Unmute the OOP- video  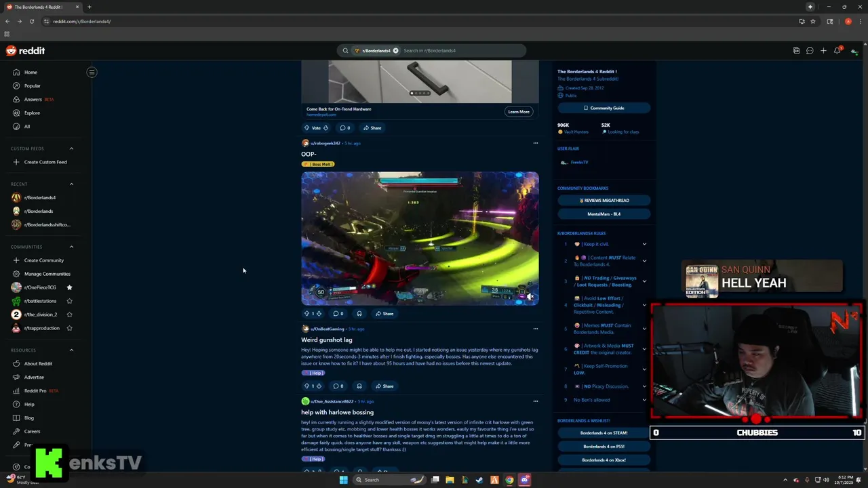[x=530, y=296]
